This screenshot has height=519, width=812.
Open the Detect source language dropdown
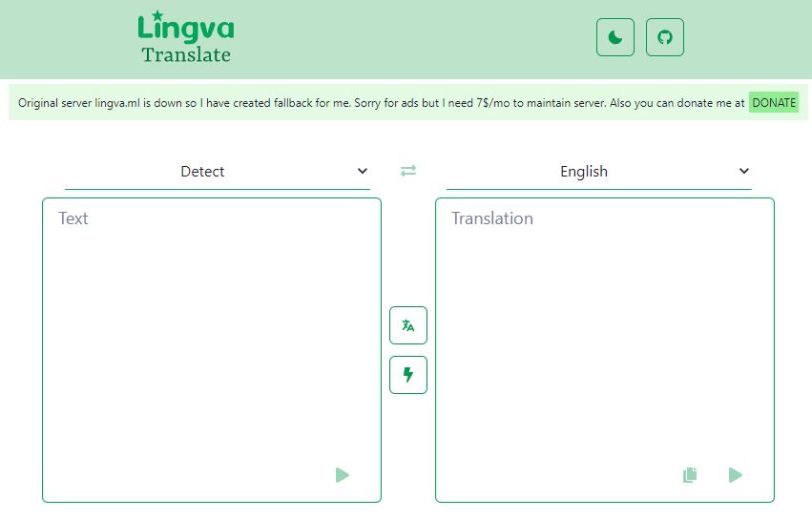(x=217, y=172)
